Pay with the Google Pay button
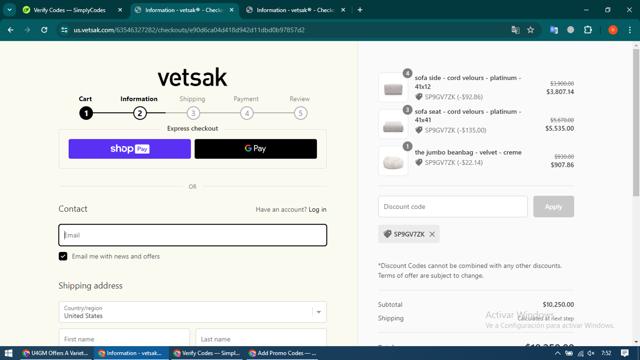Screen dimensions: 640x360 [x=256, y=149]
